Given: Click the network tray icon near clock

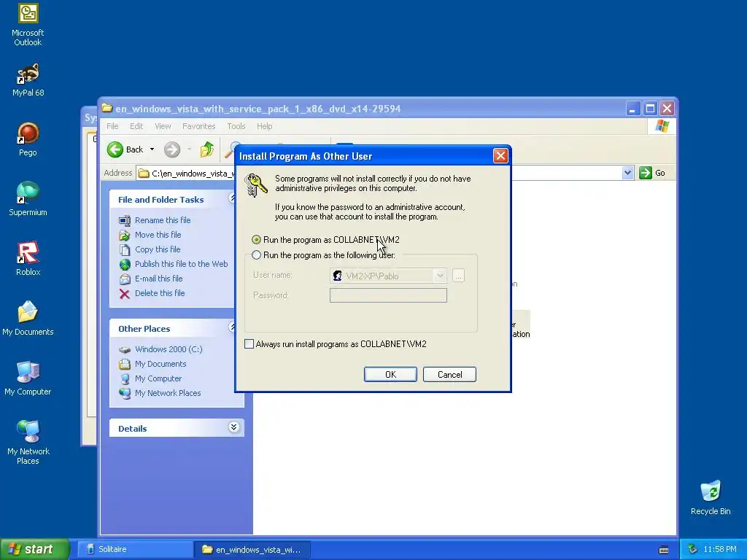Looking at the screenshot, I should coord(693,550).
